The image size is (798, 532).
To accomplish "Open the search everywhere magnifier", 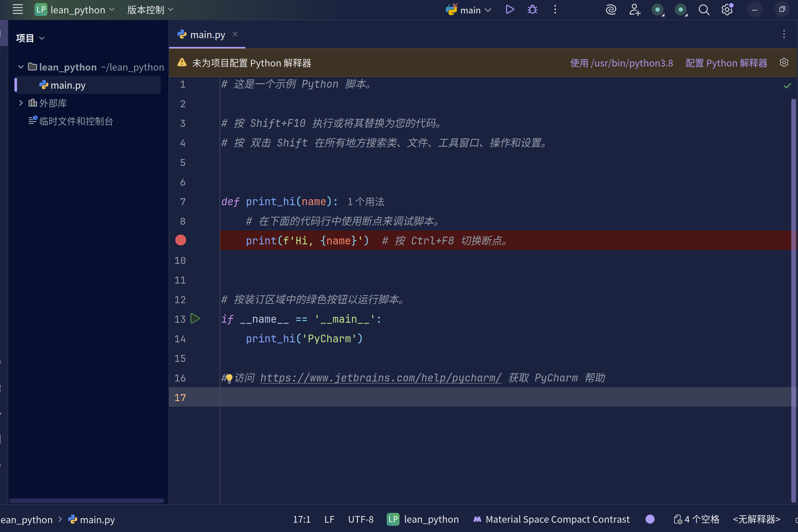I will click(x=704, y=10).
